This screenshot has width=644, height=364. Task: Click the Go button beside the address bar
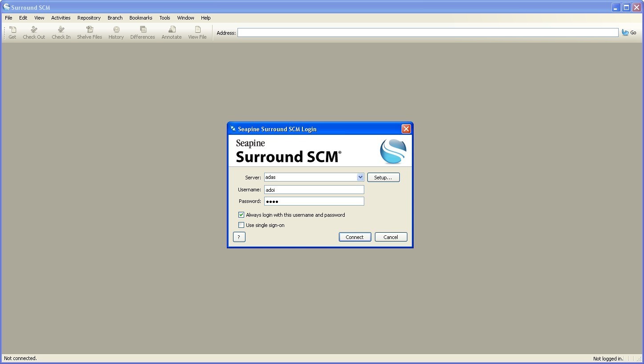[x=629, y=32]
